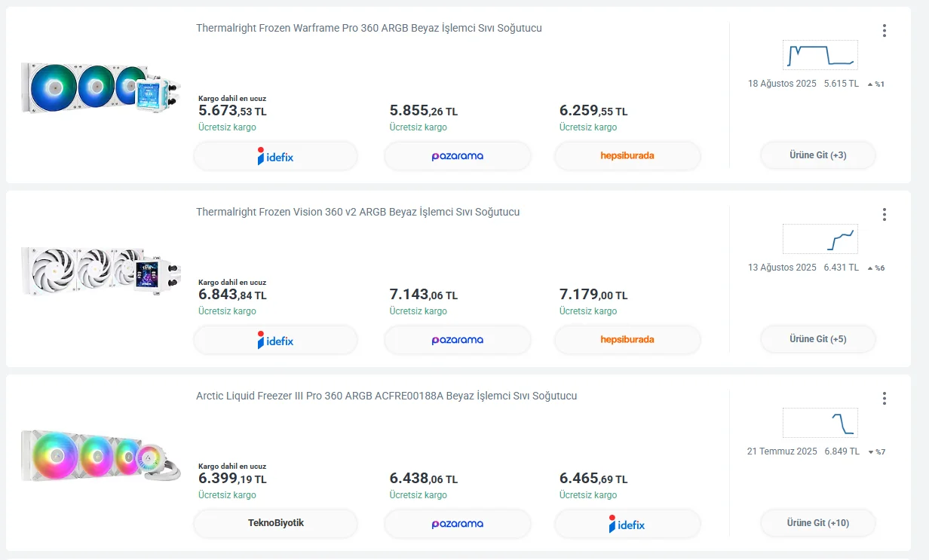Screen dimensions: 929x560
Task: Open three-dot menu for Frozen Warframe Pro
Action: click(x=885, y=31)
